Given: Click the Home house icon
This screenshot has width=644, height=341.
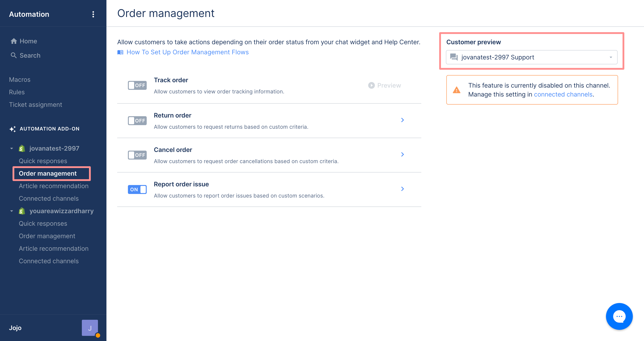Looking at the screenshot, I should pos(14,41).
